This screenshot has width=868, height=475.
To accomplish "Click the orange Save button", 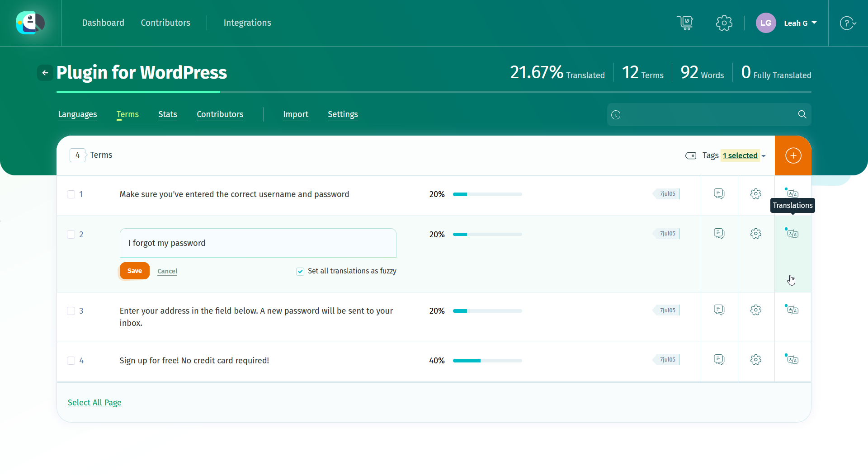I will click(x=135, y=271).
